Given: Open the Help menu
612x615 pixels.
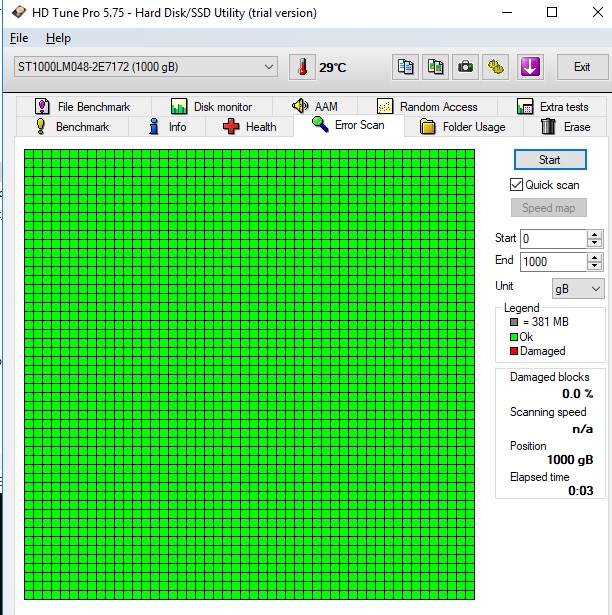Looking at the screenshot, I should (x=58, y=38).
